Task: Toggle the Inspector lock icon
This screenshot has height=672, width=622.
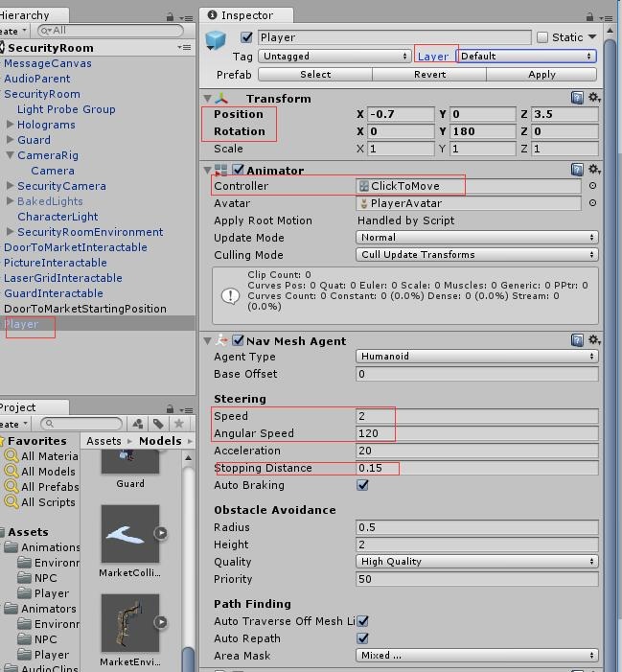Action: coord(595,16)
